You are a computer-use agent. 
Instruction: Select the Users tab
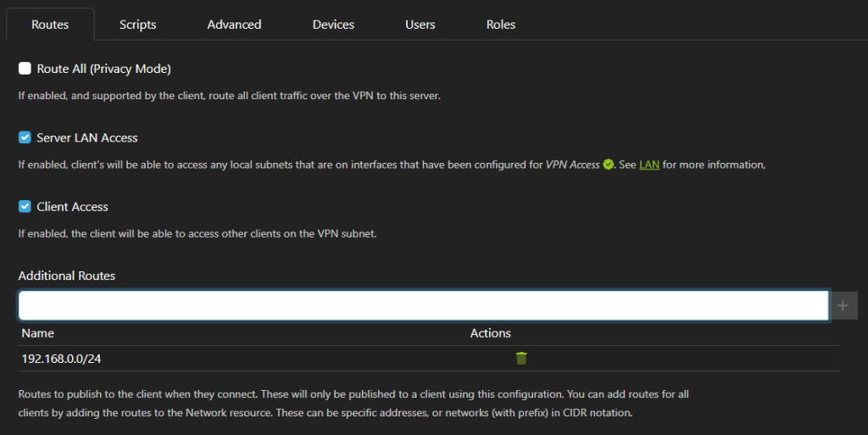coord(420,25)
